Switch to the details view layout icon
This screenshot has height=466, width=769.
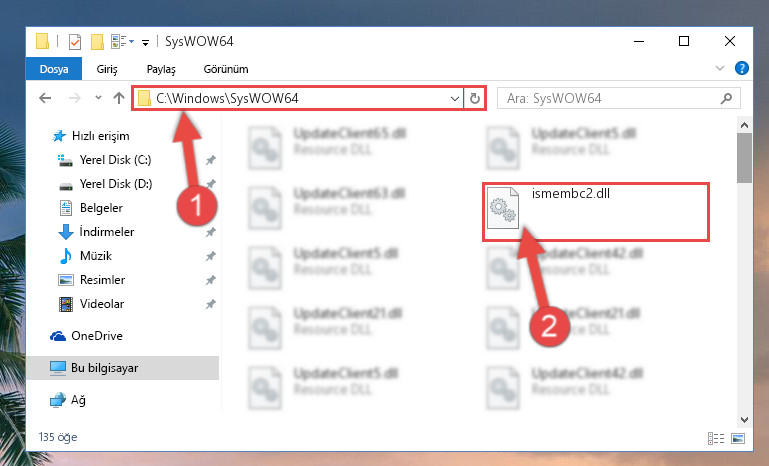(x=716, y=438)
